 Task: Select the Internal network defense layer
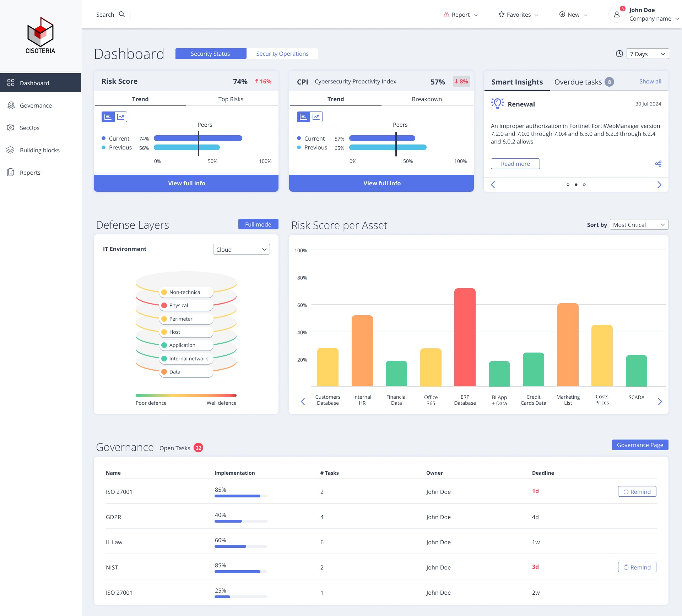186,359
